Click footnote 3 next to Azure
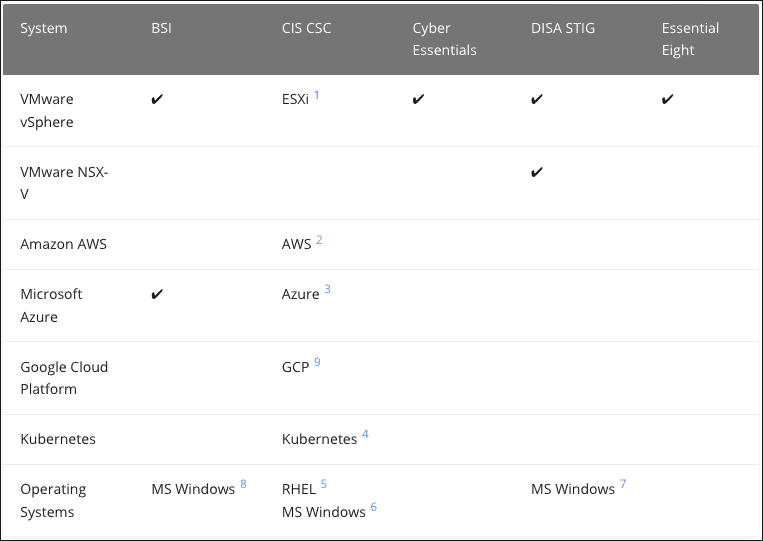763x541 pixels. (x=327, y=290)
